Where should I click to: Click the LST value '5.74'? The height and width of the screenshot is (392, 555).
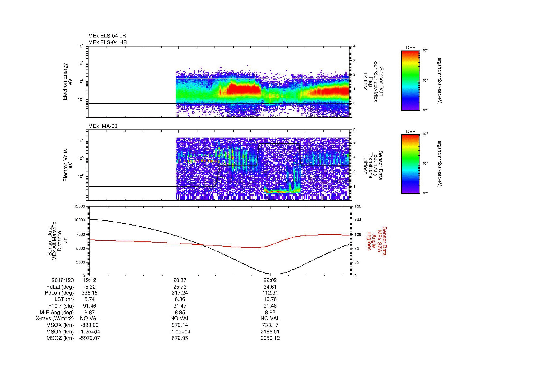pos(89,300)
